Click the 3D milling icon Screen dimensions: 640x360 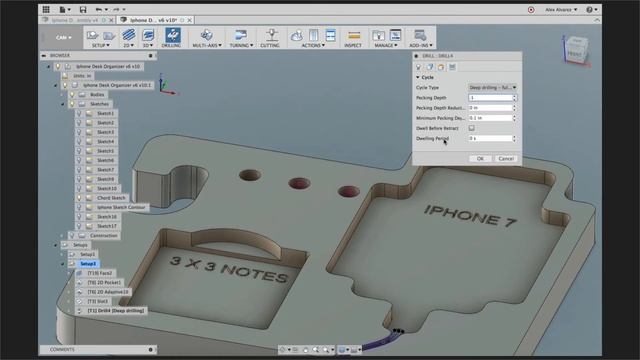click(x=148, y=35)
